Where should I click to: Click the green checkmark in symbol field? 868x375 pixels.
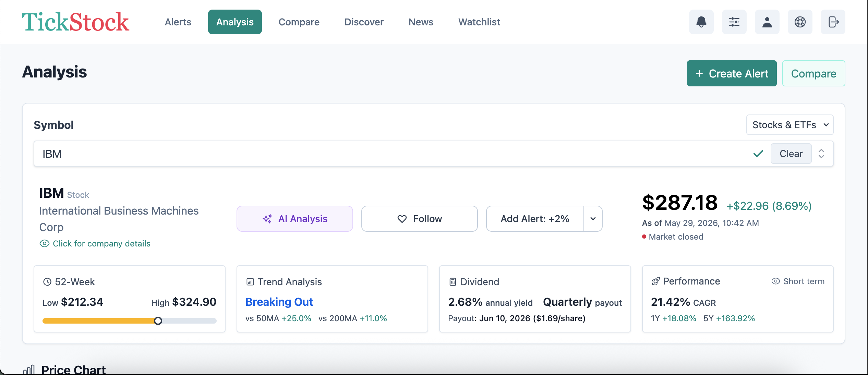[758, 154]
